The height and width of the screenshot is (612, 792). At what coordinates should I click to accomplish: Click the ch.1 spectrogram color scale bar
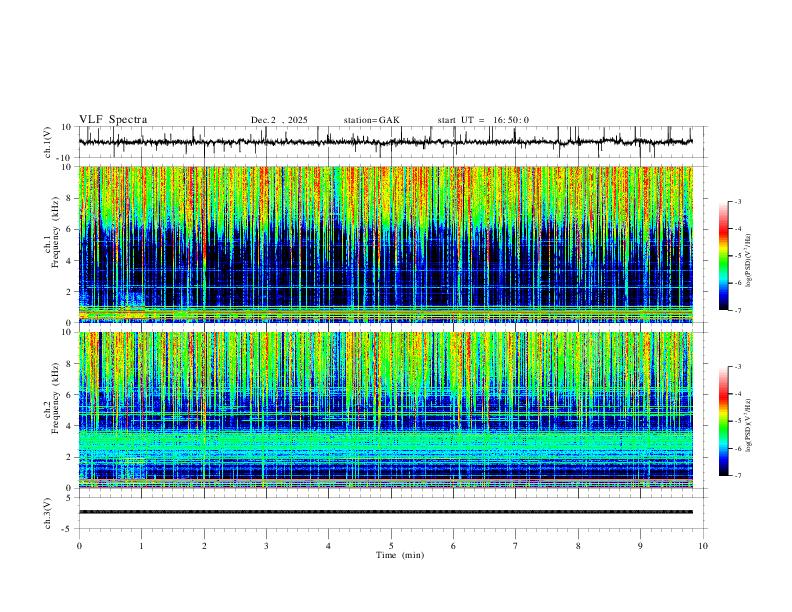tap(723, 256)
